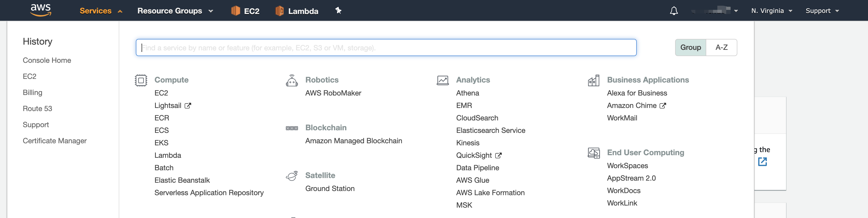
Task: Click the Compute category chip icon
Action: point(141,80)
